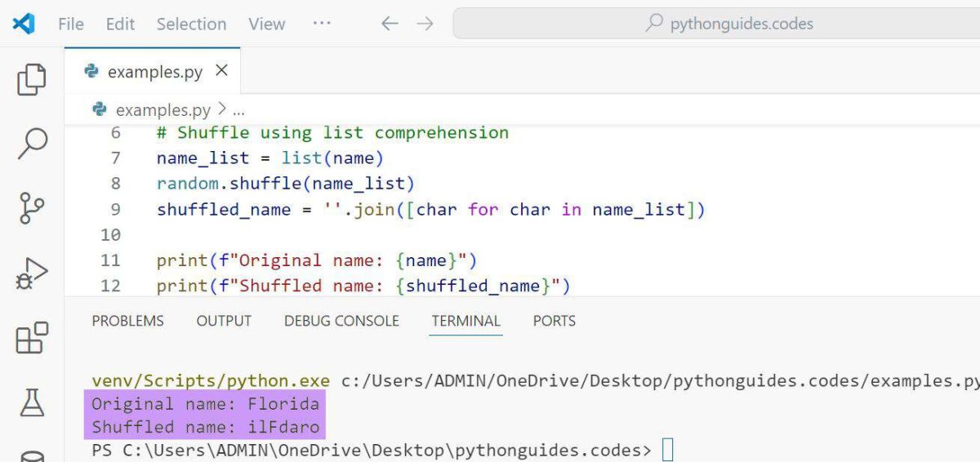Click the VS Code logo icon

pyautogui.click(x=24, y=24)
